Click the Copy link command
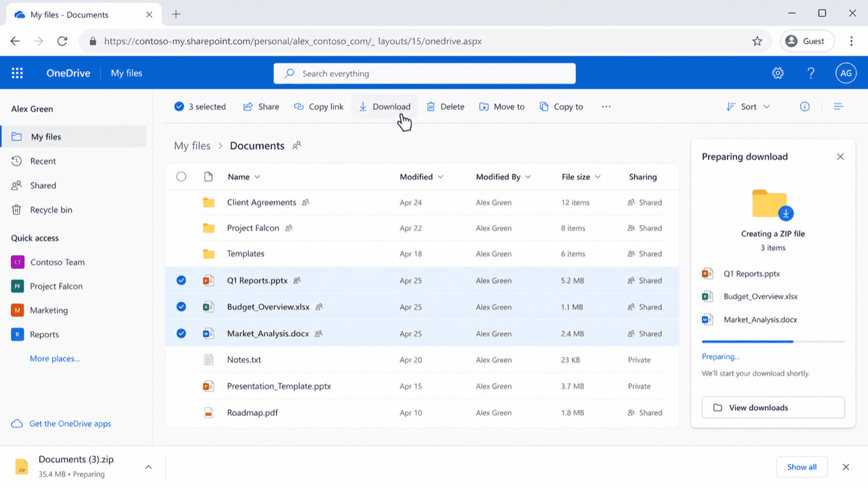The width and height of the screenshot is (868, 488). pos(319,106)
